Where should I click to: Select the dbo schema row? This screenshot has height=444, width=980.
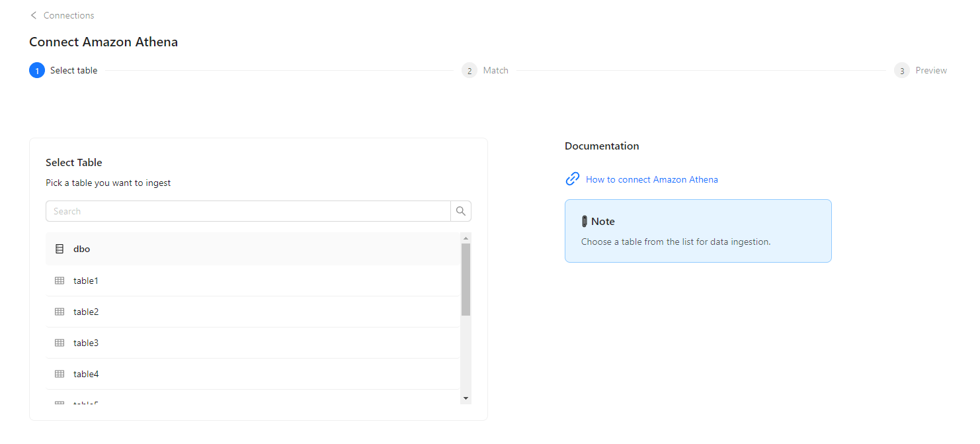[x=253, y=249]
